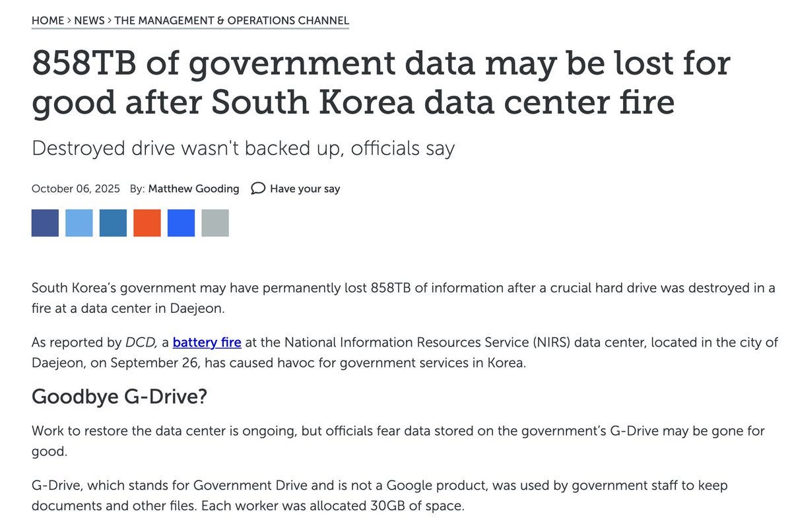Viewport: 792px width, 532px height.
Task: Select the October 06, 2025 publication date
Action: [76, 188]
